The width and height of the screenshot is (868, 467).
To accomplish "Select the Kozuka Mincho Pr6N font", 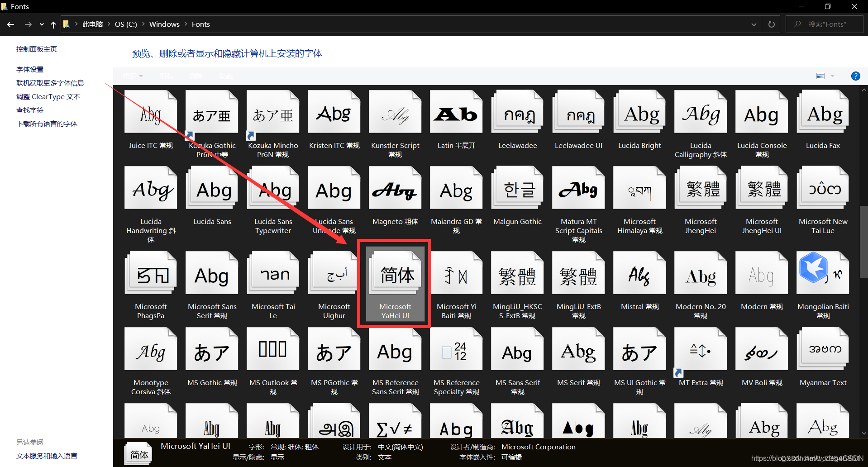I will click(273, 124).
